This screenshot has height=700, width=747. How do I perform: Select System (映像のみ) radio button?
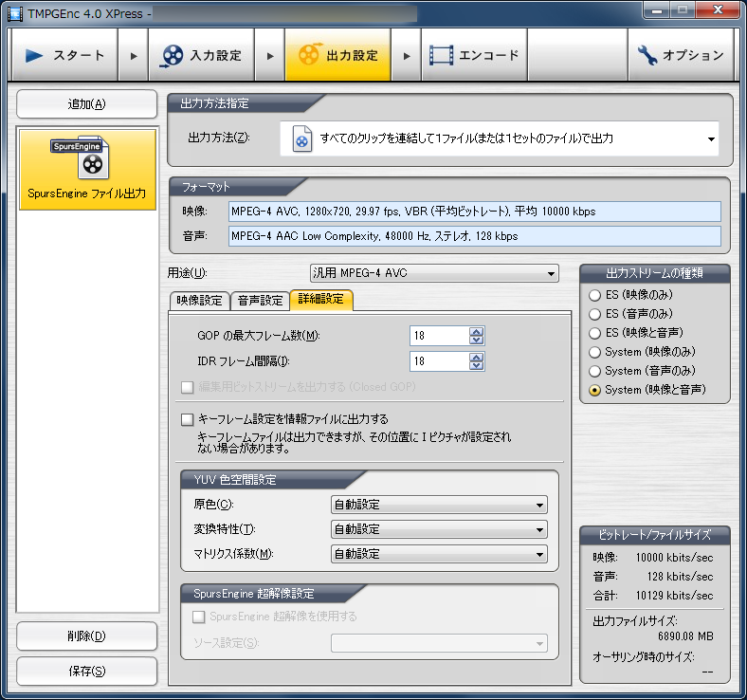point(594,352)
